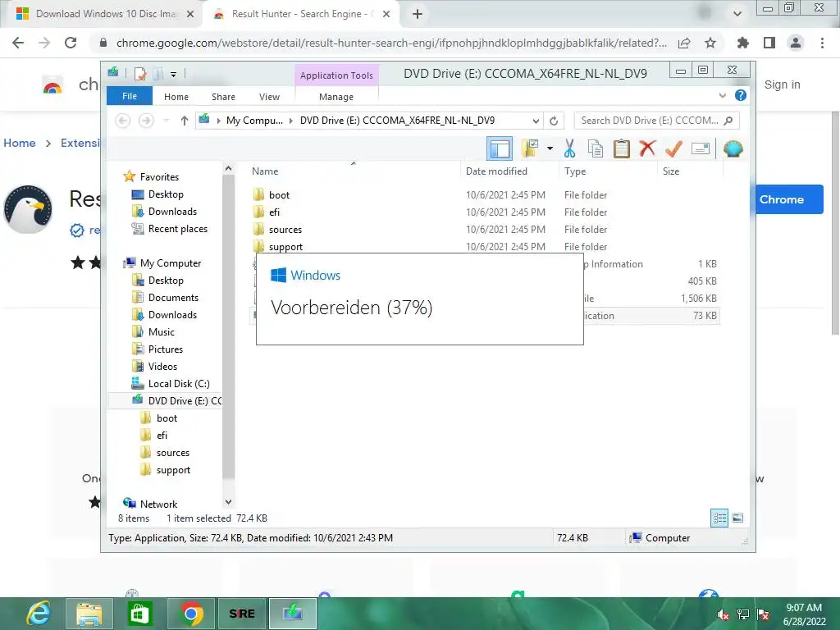
Task: Switch to Large icons view icon
Action: [x=737, y=518]
